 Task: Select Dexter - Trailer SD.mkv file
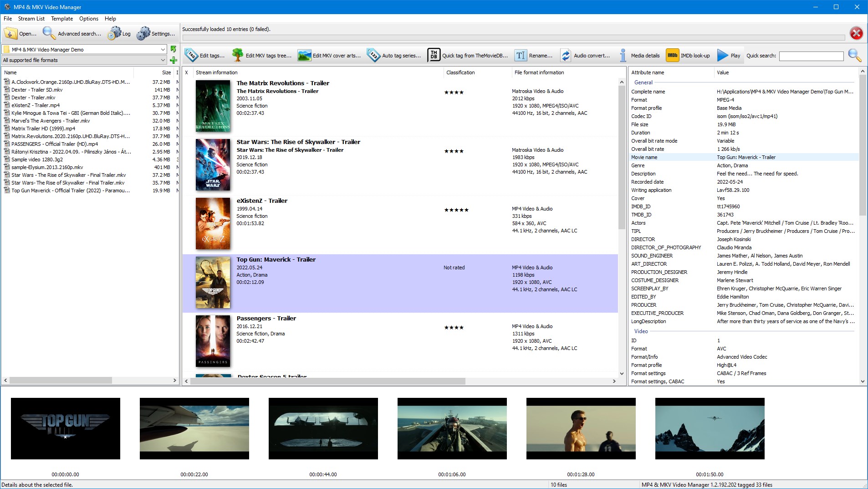pos(37,90)
